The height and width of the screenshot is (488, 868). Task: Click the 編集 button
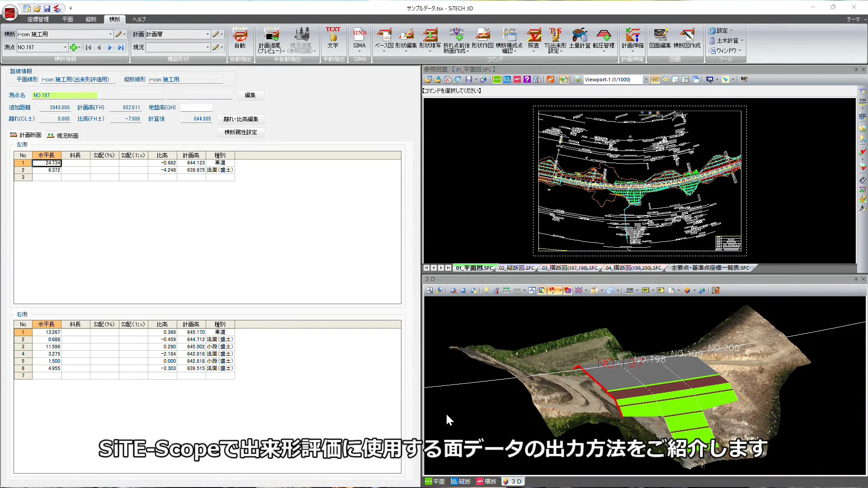tap(250, 95)
